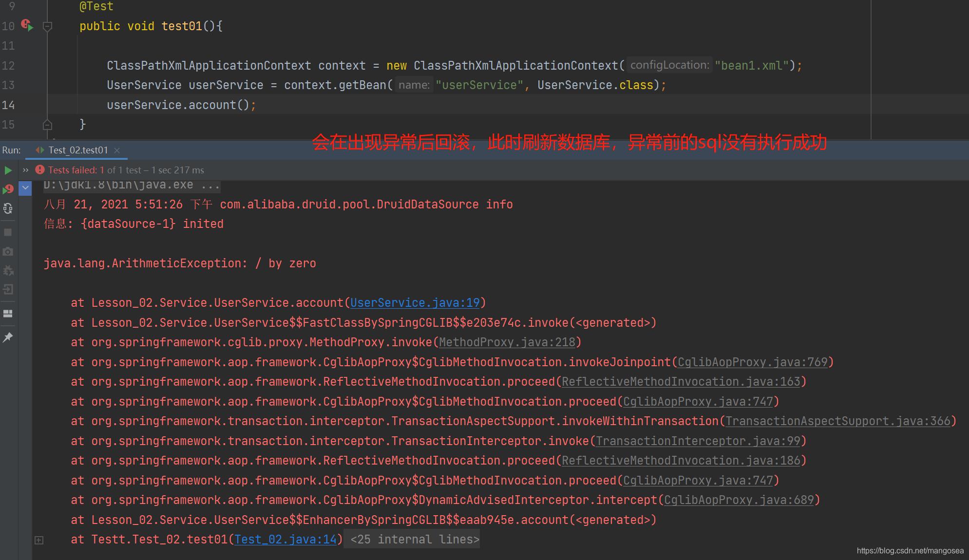
Task: Click the '{dataSource-1} inited' log line
Action: click(x=133, y=224)
